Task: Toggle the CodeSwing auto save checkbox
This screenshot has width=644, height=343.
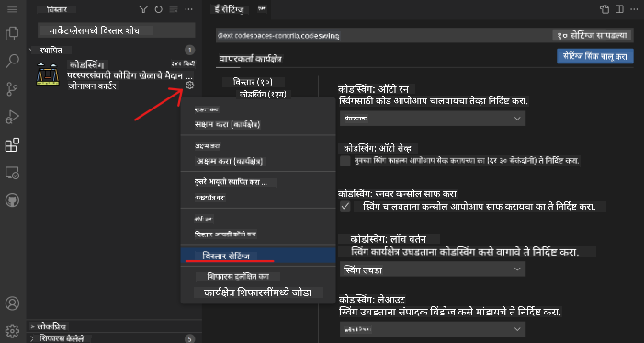Action: [x=345, y=160]
